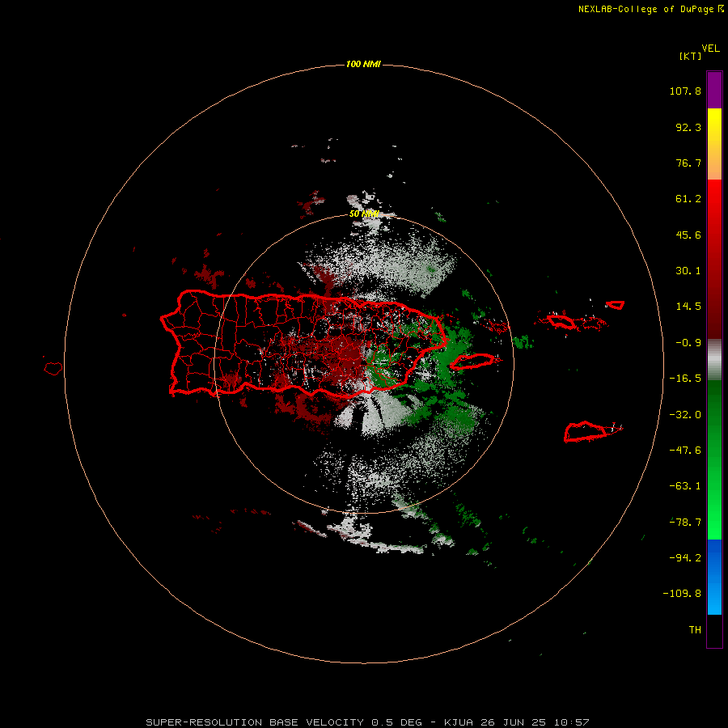Select the -109.8 legend value
Image resolution: width=728 pixels, height=728 pixels.
[x=682, y=594]
